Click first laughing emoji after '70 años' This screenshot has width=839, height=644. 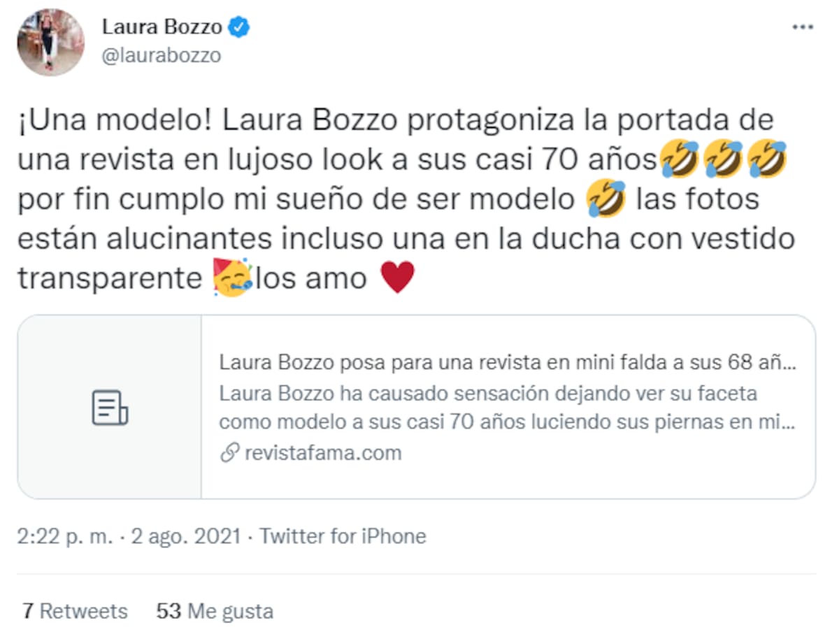click(679, 159)
